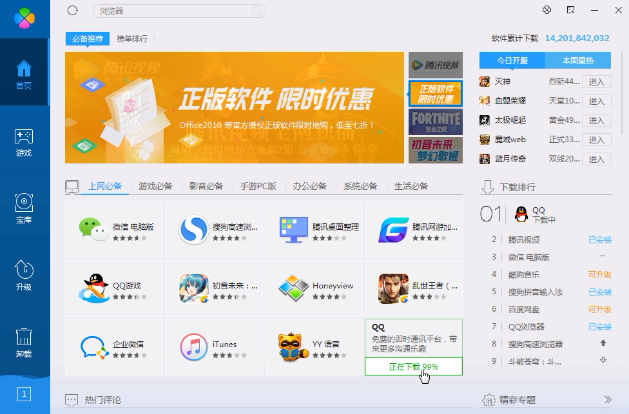This screenshot has height=414, width=629.
Task: Click 进入 button for 蓝月传奇
Action: [597, 159]
